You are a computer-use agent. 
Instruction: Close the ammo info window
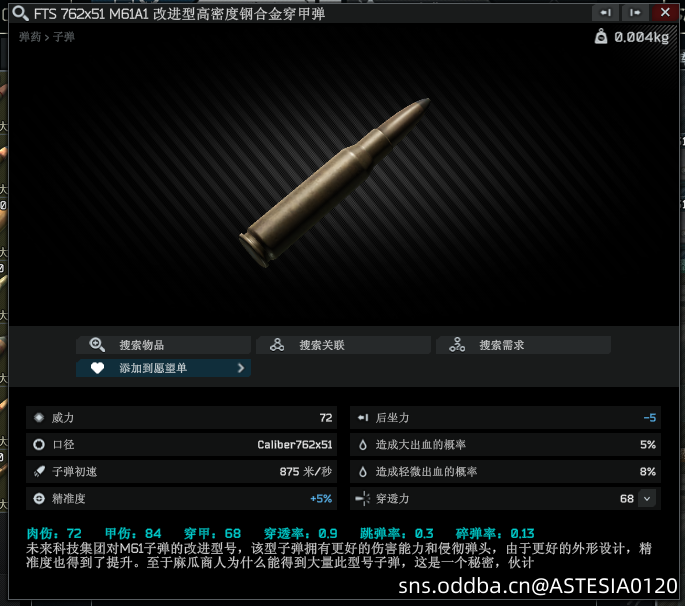(665, 13)
